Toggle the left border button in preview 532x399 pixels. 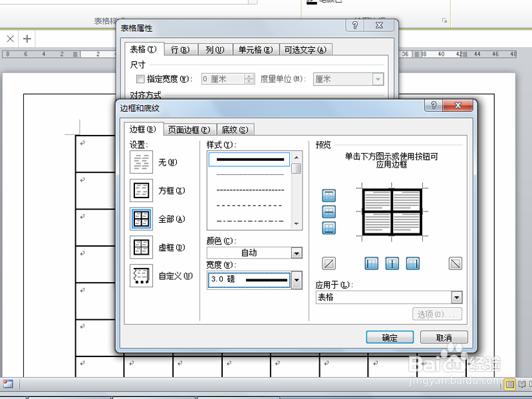[372, 263]
